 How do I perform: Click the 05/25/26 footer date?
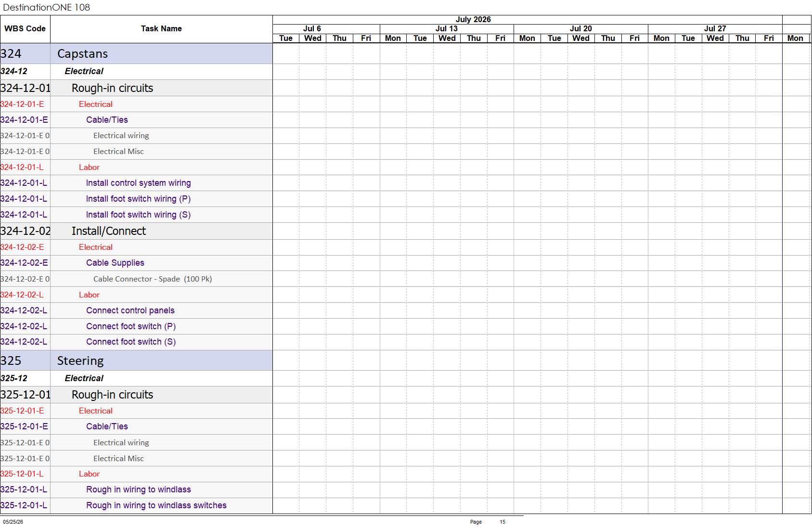tap(13, 522)
